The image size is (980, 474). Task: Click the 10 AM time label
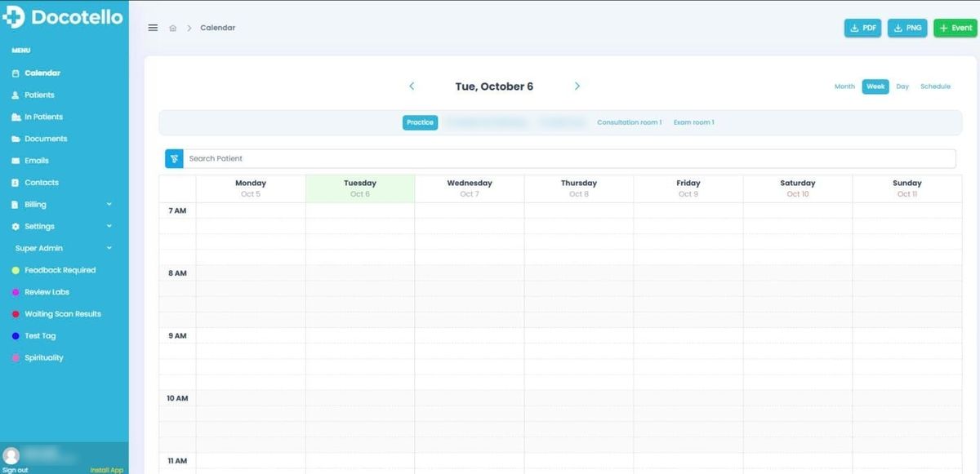coord(177,398)
